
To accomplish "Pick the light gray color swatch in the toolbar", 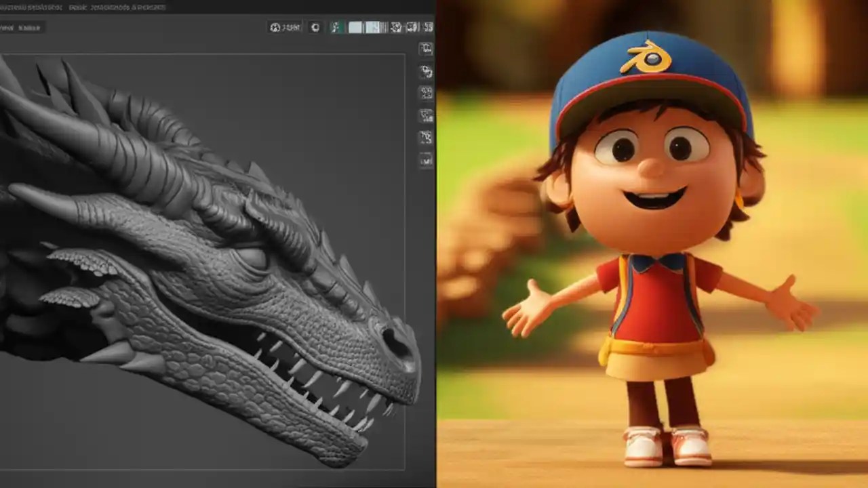I will click(355, 27).
